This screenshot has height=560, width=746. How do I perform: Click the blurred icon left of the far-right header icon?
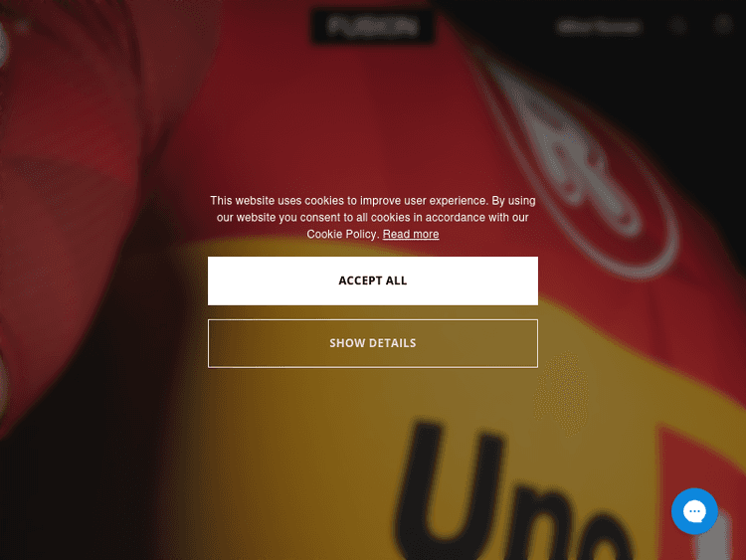coord(678,26)
